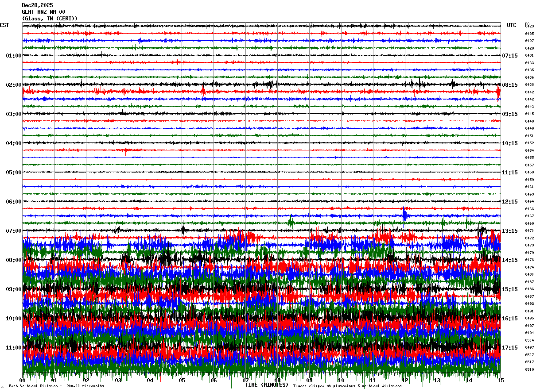This screenshot has height=392, width=536.
Task: Click the DC offset value 6458
Action: coord(529,172)
